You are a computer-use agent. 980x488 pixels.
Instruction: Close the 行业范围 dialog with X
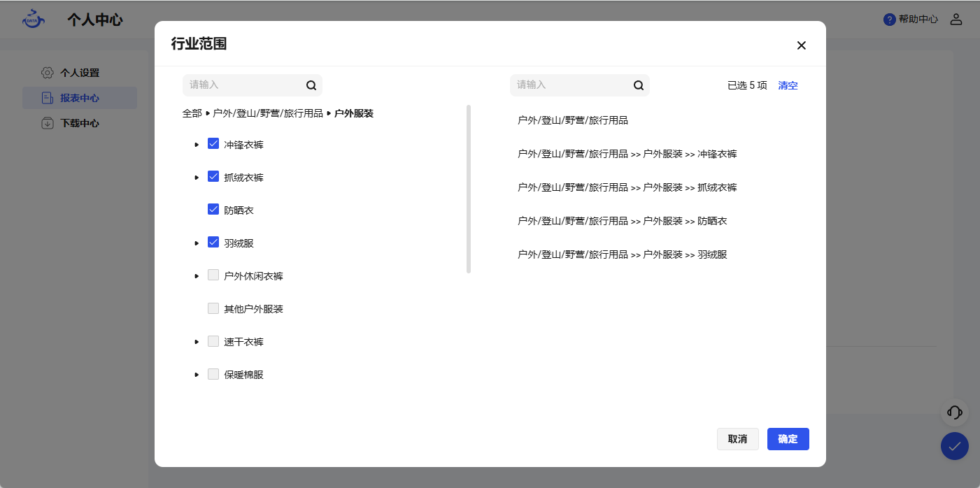(802, 45)
